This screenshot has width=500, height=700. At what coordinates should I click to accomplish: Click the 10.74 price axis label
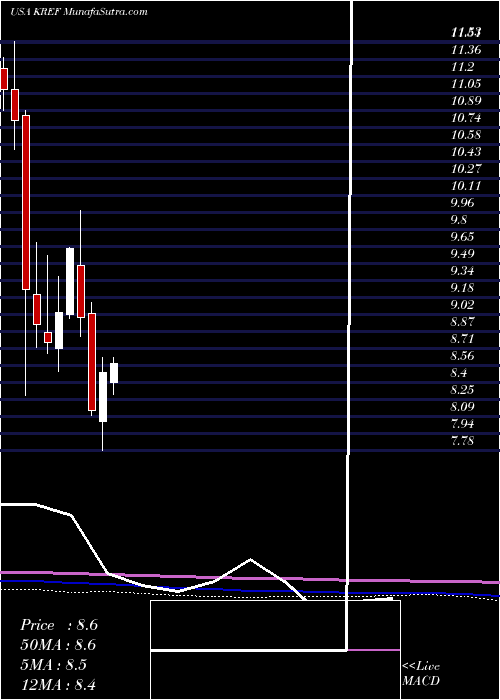click(x=466, y=118)
